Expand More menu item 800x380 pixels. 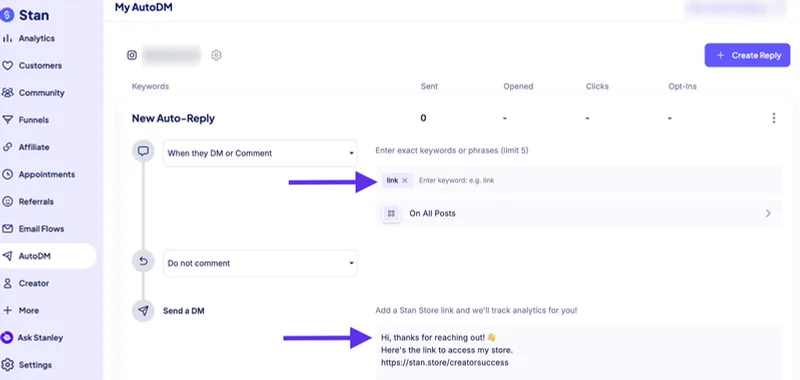29,310
